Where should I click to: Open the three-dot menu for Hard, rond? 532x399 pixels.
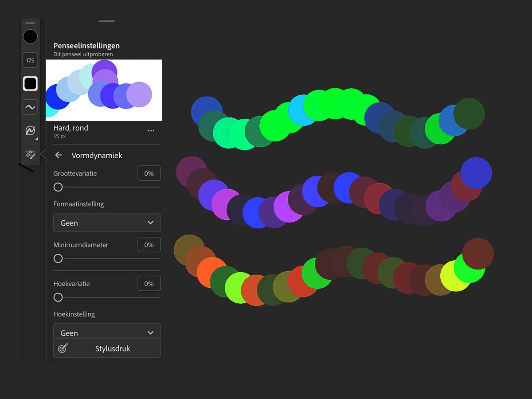(x=151, y=131)
